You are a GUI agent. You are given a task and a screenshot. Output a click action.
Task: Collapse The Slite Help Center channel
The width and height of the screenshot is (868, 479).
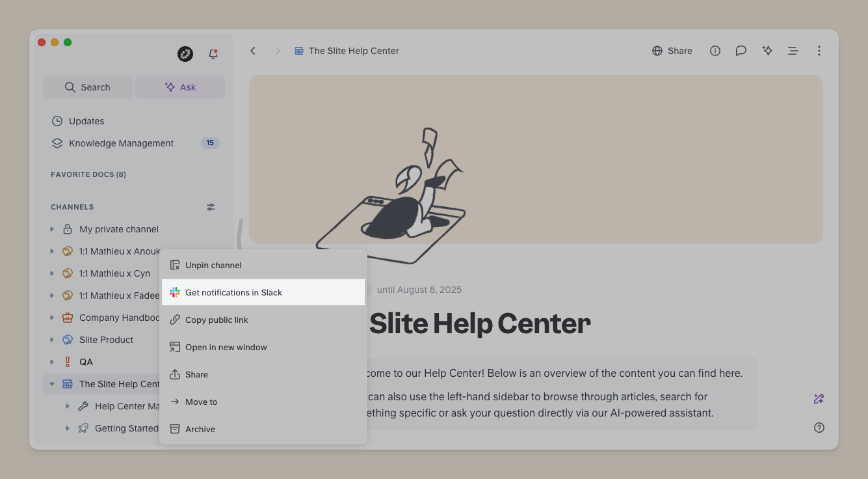pos(52,384)
